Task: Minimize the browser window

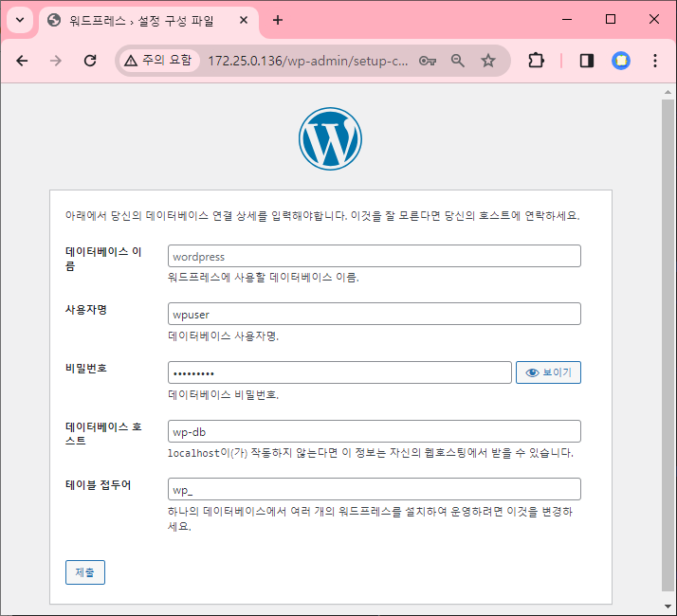Action: 567,19
